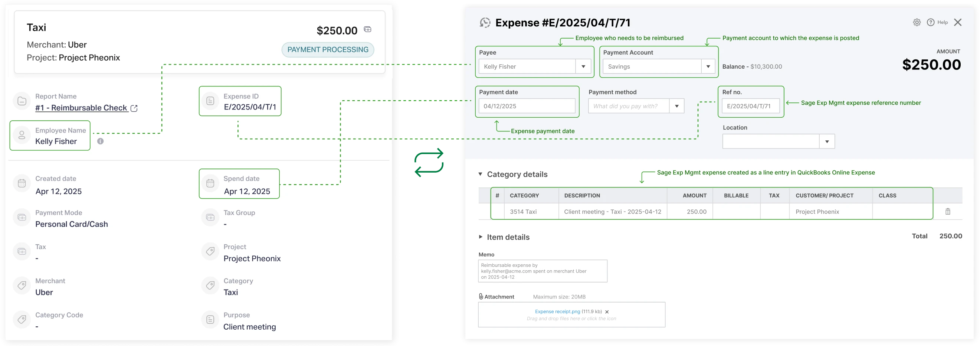This screenshot has width=980, height=346.
Task: Click the info icon beside Kelly Fisher
Action: coord(101,141)
